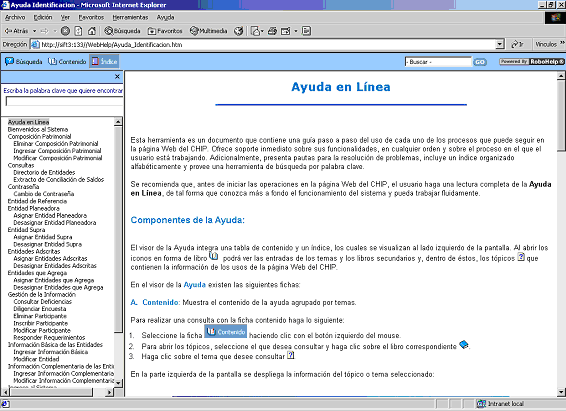Click the Ir go button

point(517,44)
